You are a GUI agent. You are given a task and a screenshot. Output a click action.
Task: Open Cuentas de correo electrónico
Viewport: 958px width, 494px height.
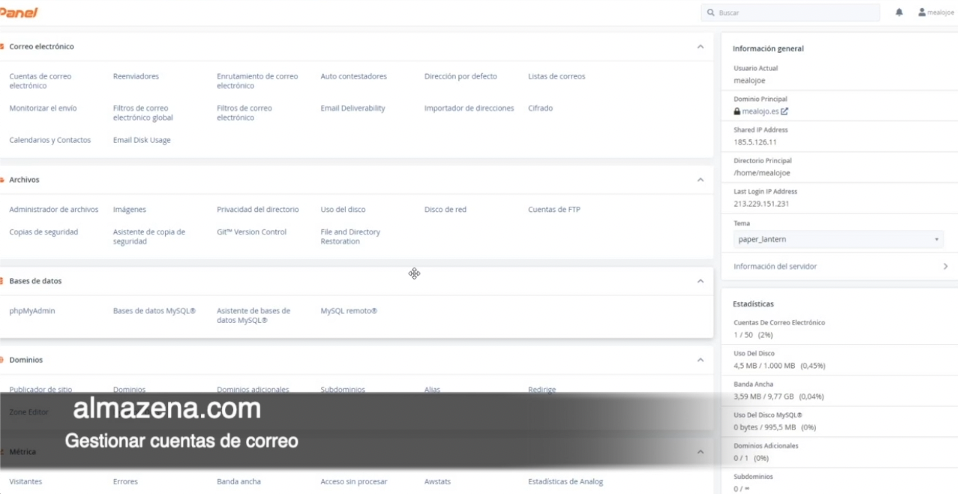[40, 81]
